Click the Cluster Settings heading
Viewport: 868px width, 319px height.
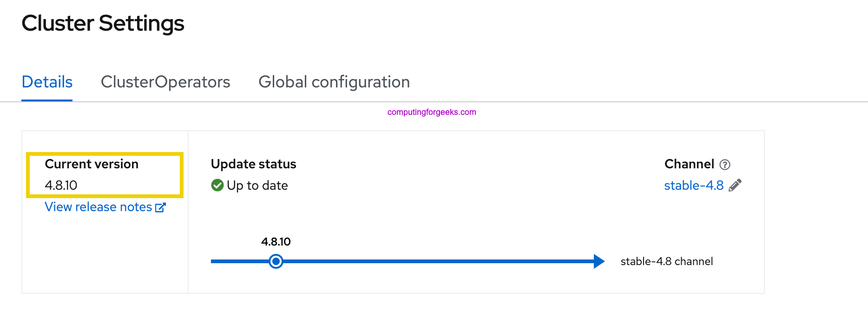point(103,23)
